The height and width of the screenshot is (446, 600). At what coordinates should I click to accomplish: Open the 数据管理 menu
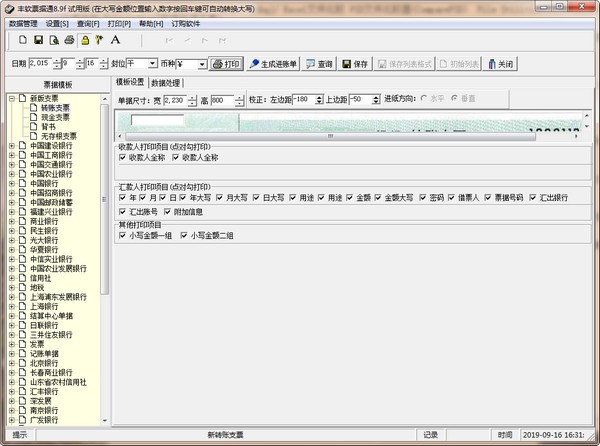tap(23, 24)
